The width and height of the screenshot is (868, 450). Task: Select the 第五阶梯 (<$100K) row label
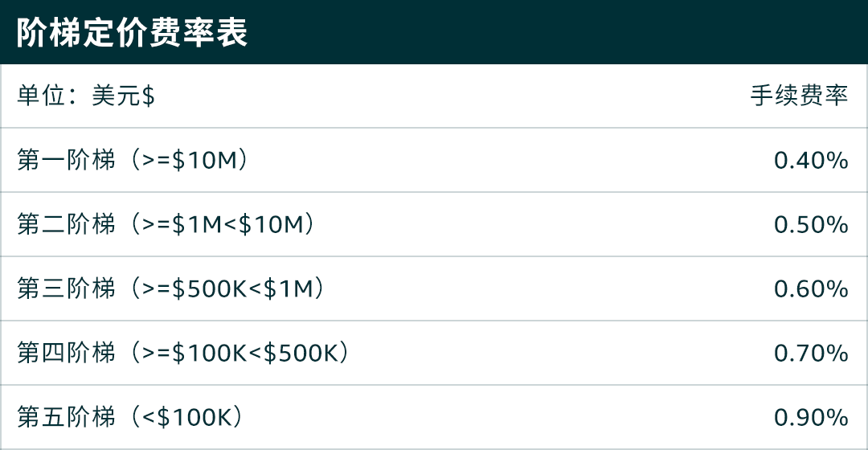click(x=130, y=417)
